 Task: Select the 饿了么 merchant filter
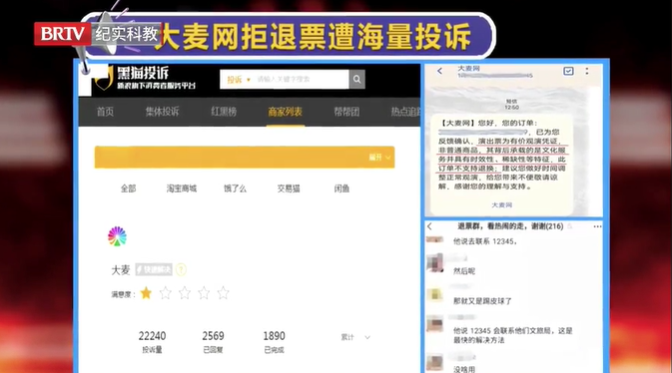(x=235, y=189)
